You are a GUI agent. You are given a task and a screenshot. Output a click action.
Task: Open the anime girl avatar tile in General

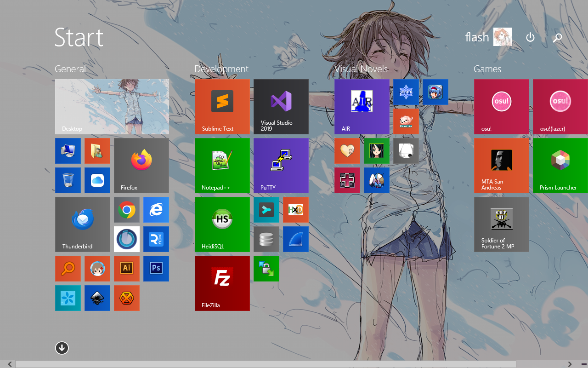click(97, 269)
